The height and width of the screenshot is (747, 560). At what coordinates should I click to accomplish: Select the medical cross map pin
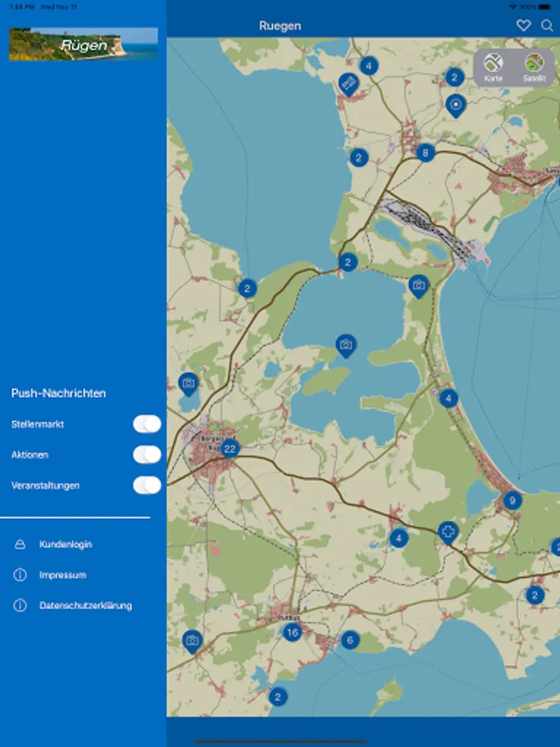[448, 532]
